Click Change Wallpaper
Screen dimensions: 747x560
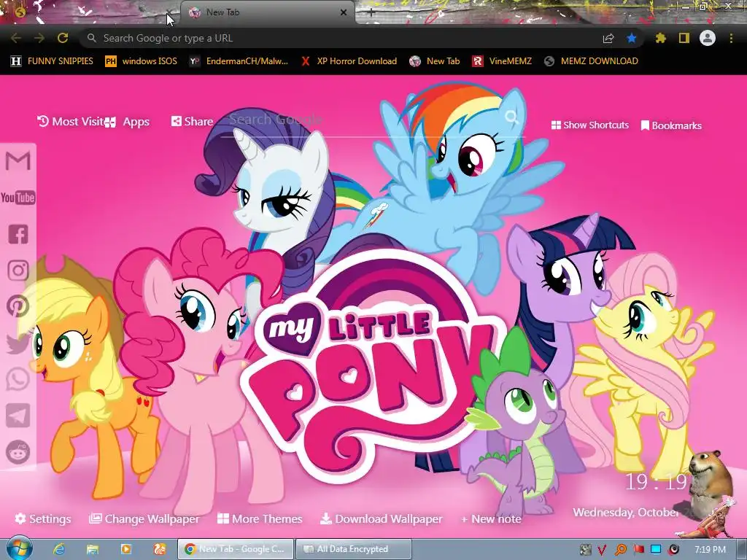(144, 518)
